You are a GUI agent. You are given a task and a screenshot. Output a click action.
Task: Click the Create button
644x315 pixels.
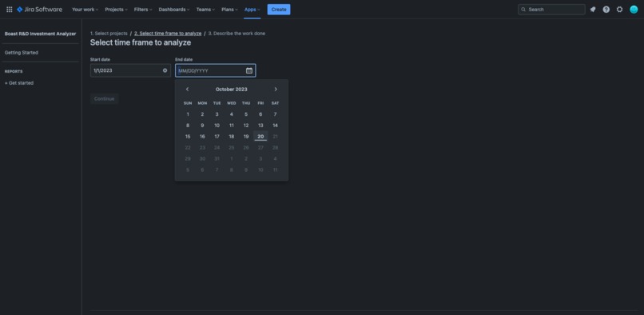pyautogui.click(x=279, y=10)
